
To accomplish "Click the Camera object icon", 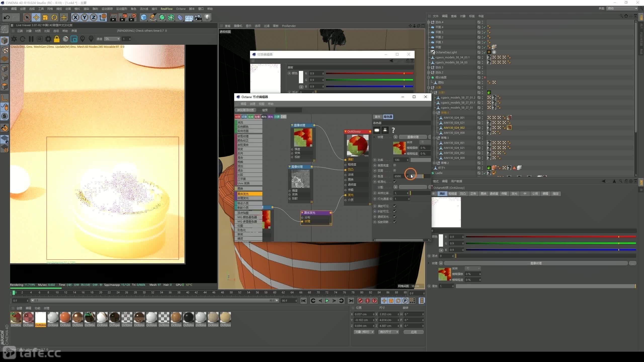I will click(x=198, y=17).
